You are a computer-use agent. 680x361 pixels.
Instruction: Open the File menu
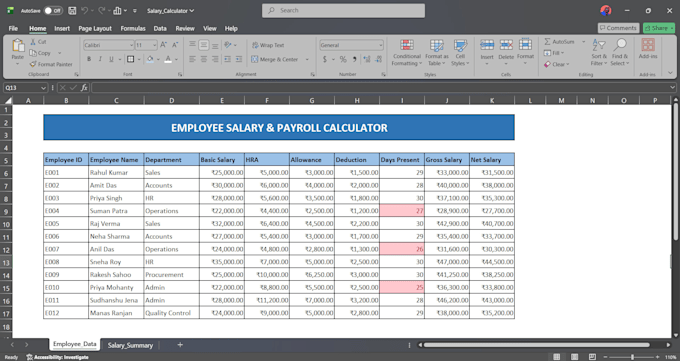tap(13, 28)
